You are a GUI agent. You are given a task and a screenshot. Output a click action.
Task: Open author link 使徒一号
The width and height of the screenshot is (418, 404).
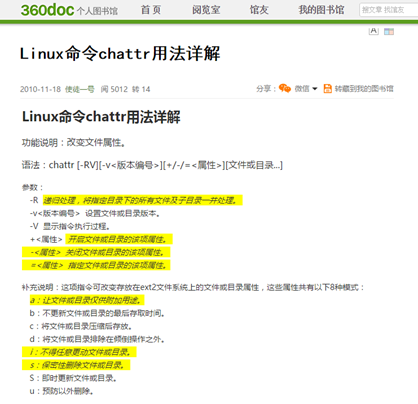click(x=80, y=89)
